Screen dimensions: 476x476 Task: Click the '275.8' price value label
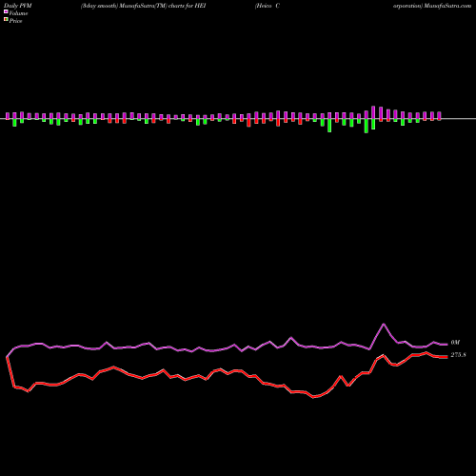pos(458,355)
